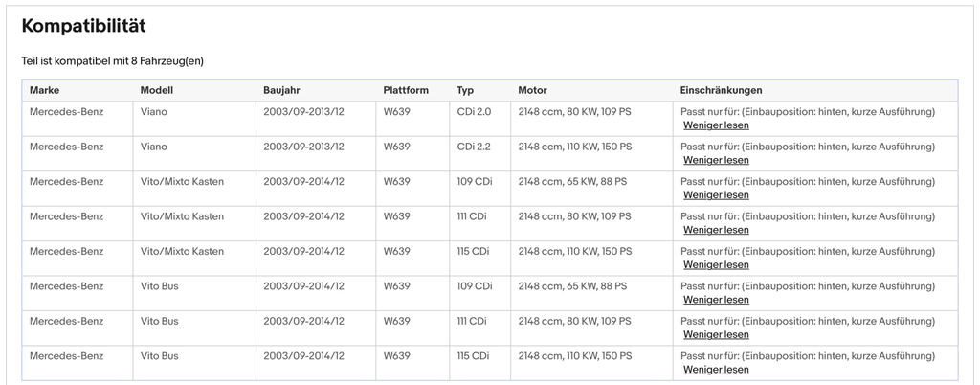Click 'Weniger lesen' for Vito Bus 109 CDi
This screenshot has height=385, width=980.
point(716,300)
